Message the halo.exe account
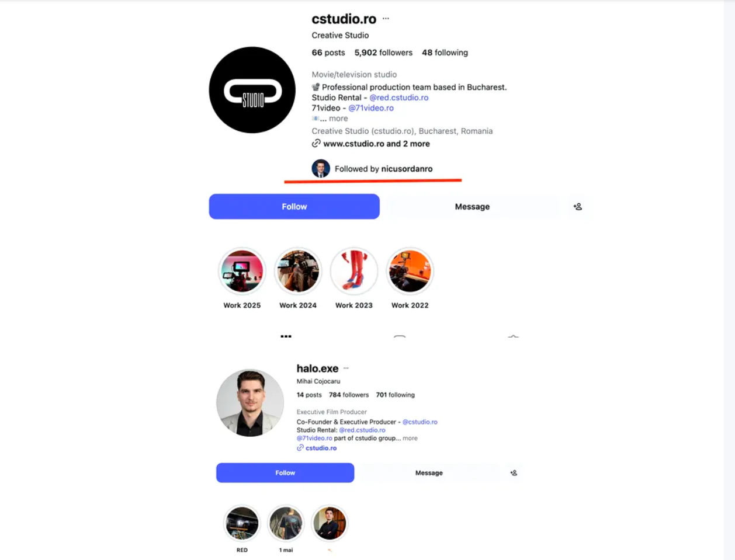Image resolution: width=735 pixels, height=560 pixels. click(x=429, y=473)
